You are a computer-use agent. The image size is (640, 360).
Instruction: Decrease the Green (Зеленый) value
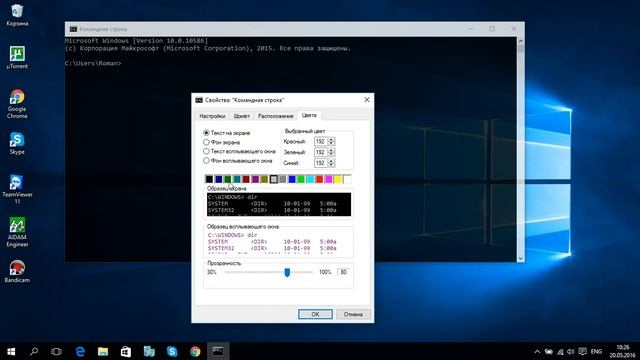pos(331,154)
